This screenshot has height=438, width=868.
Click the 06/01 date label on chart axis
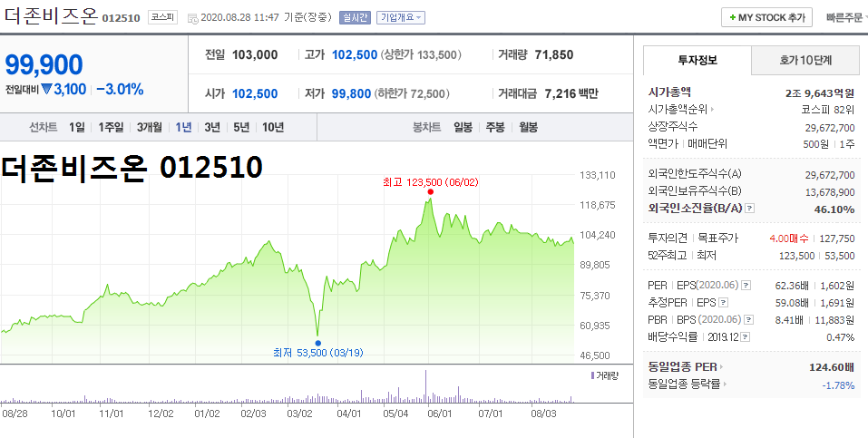(x=441, y=414)
